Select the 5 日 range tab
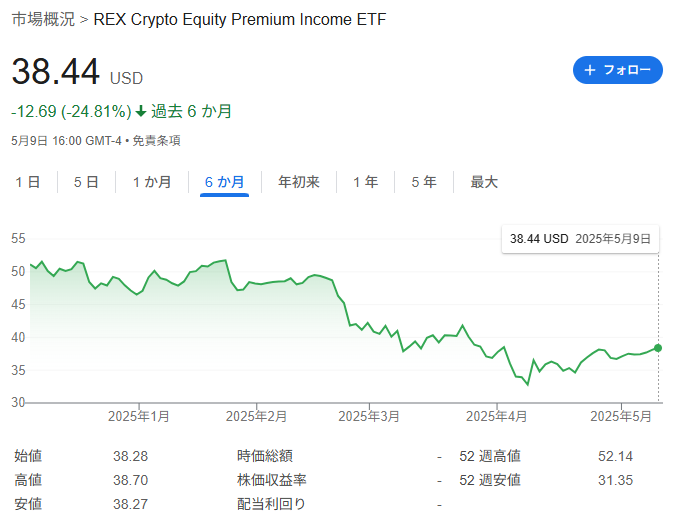Viewport: 691px width, 524px height. (x=86, y=182)
